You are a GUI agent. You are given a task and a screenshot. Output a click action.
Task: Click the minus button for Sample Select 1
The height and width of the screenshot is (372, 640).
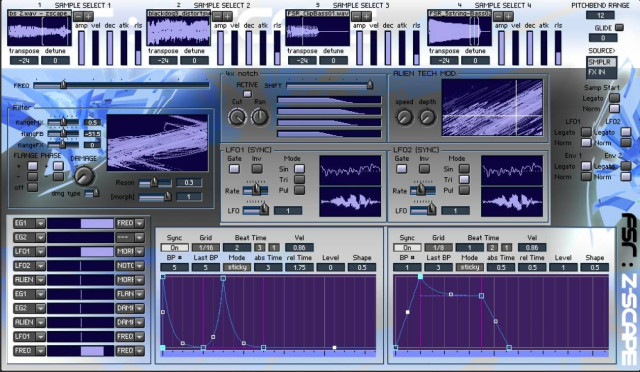78,16
